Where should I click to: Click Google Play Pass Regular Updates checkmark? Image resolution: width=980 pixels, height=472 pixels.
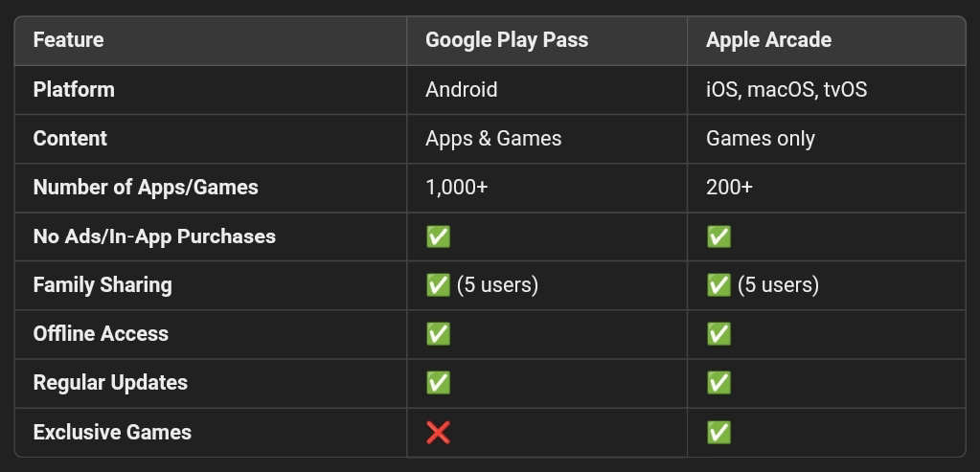[438, 383]
